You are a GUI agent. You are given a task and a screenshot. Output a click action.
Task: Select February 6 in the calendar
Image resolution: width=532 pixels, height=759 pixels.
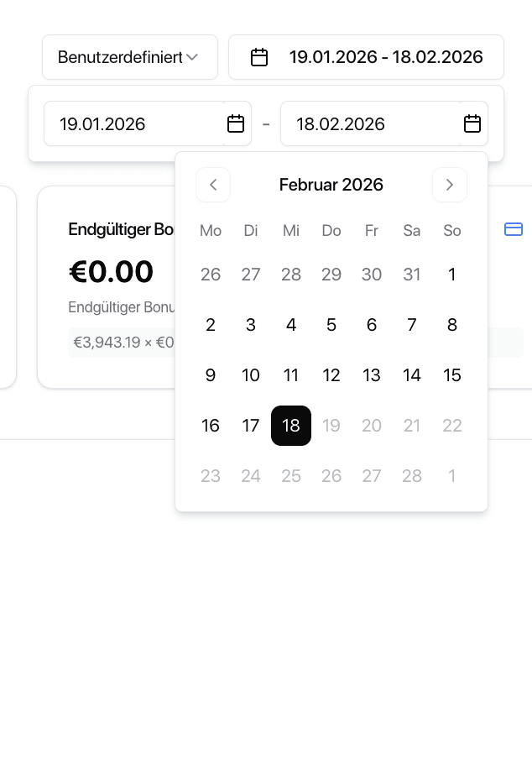[372, 325]
